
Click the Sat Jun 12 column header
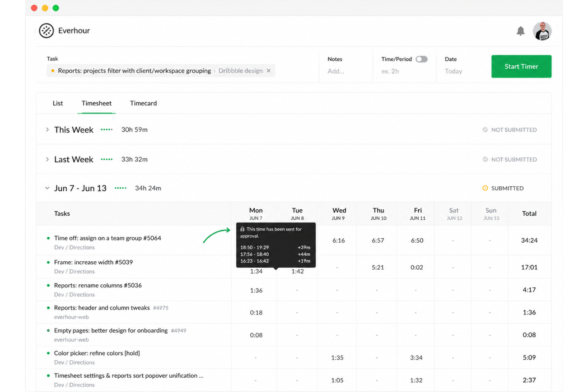click(x=454, y=214)
